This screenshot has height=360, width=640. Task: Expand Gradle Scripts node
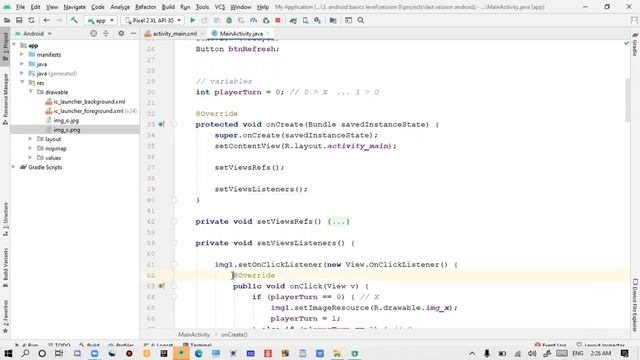coord(13,167)
